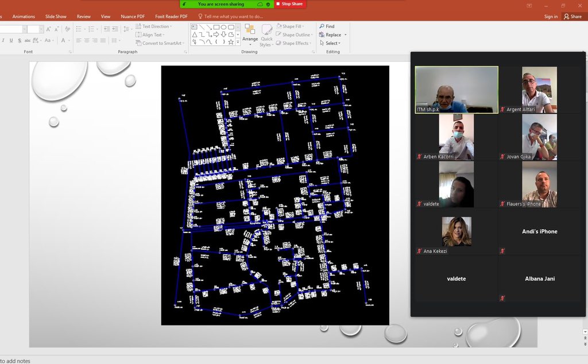Justify the paragraph text
The width and height of the screenshot is (588, 364).
pos(103,41)
